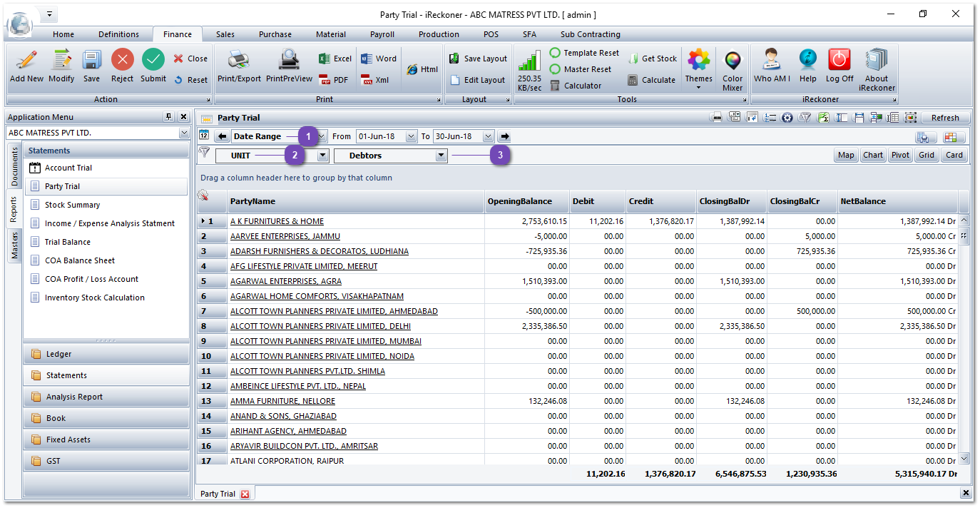Toggle Pivot view of the report
This screenshot has width=980, height=508.
[x=900, y=155]
